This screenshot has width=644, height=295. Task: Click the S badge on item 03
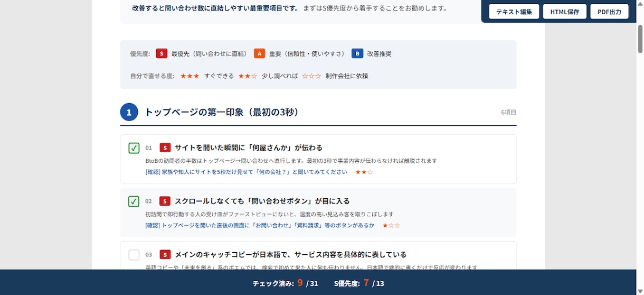click(x=165, y=254)
